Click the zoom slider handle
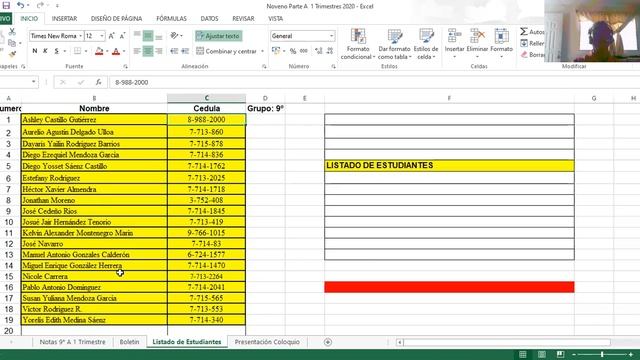Screen dimensions: 640x360 602,354
